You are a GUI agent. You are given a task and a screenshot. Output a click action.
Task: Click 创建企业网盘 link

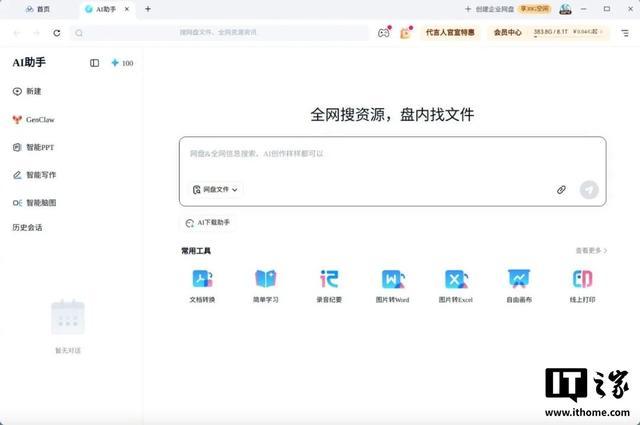tap(490, 9)
